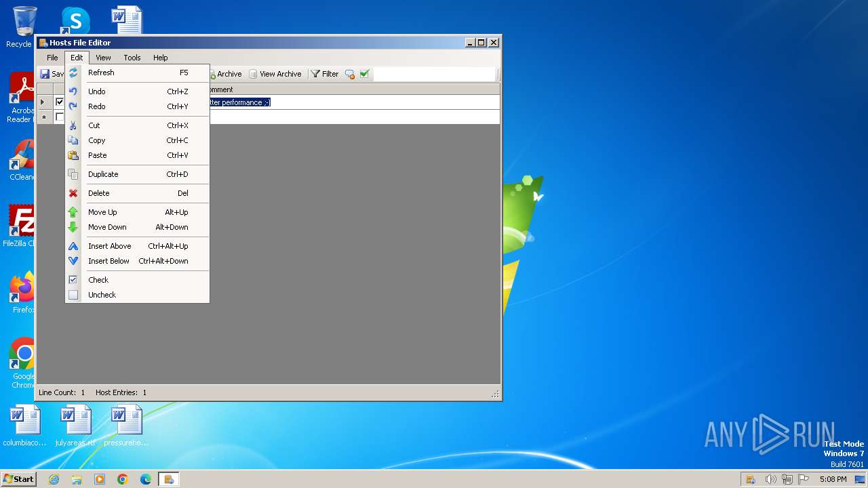Click the green Move Down arrow icon
868x488 pixels.
coord(73,227)
